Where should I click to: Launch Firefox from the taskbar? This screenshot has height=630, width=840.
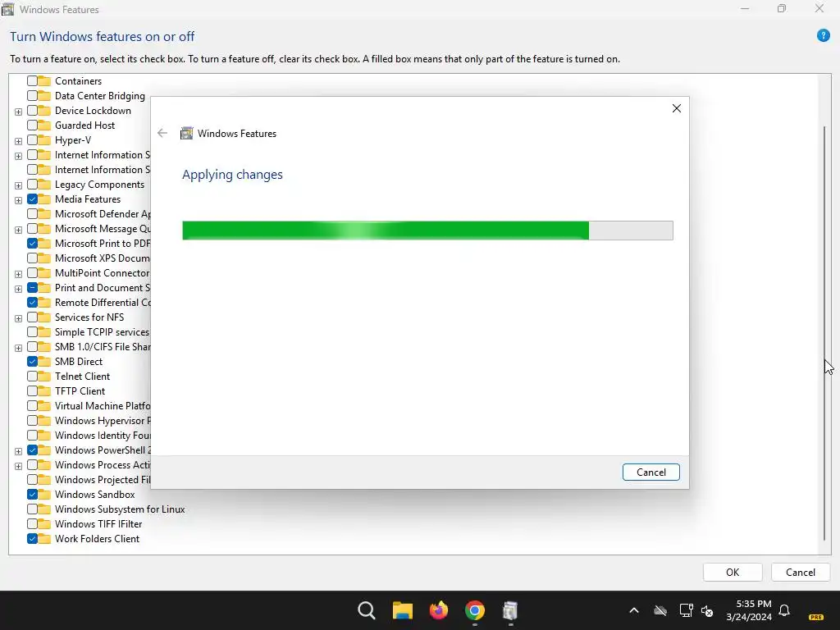pyautogui.click(x=439, y=610)
